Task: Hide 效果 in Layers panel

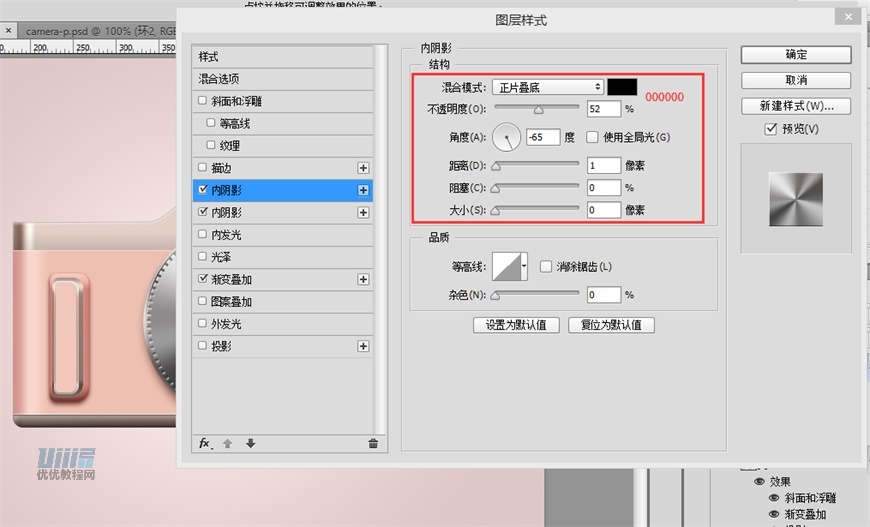Action: coord(759,482)
